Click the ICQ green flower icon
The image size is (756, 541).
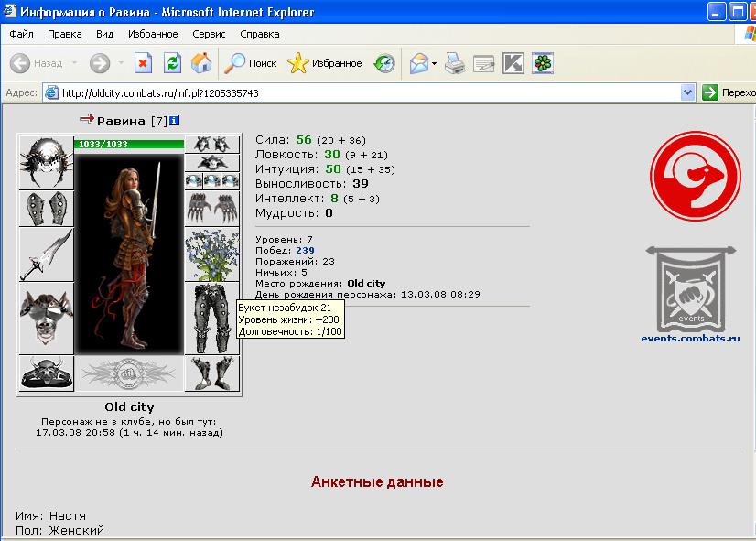543,63
